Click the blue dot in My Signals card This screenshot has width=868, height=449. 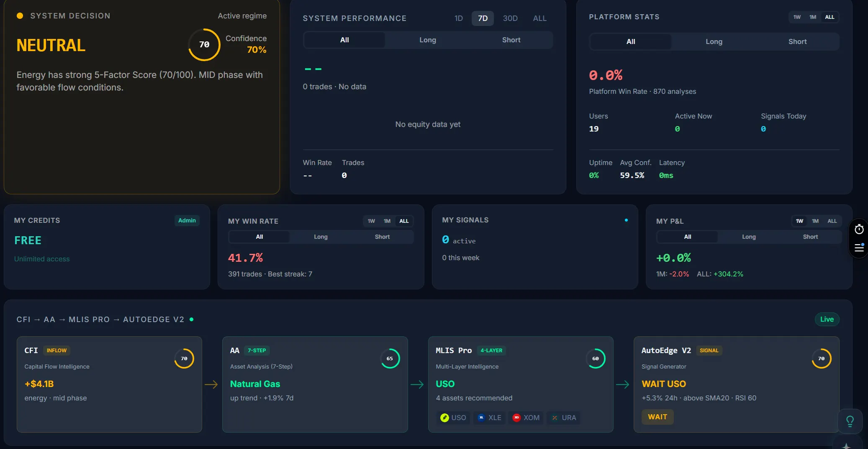click(x=626, y=220)
